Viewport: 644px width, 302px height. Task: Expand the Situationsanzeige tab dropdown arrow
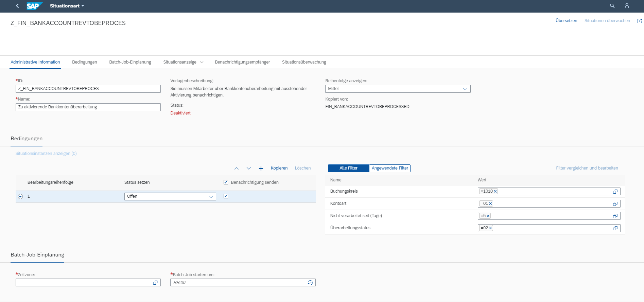(202, 62)
